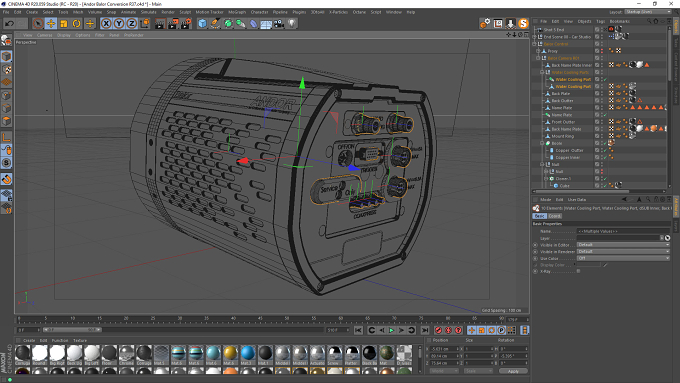
Task: Open the Object Manager Tags menu
Action: (600, 21)
